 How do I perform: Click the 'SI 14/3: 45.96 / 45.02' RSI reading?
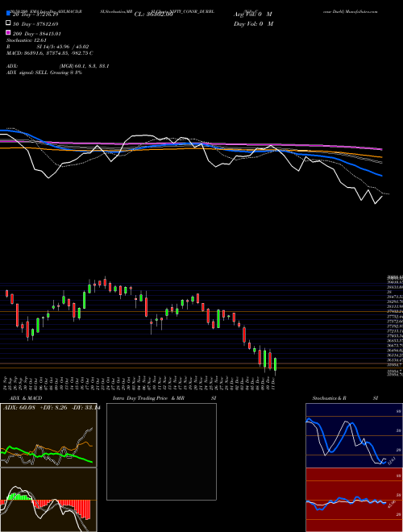(x=63, y=47)
